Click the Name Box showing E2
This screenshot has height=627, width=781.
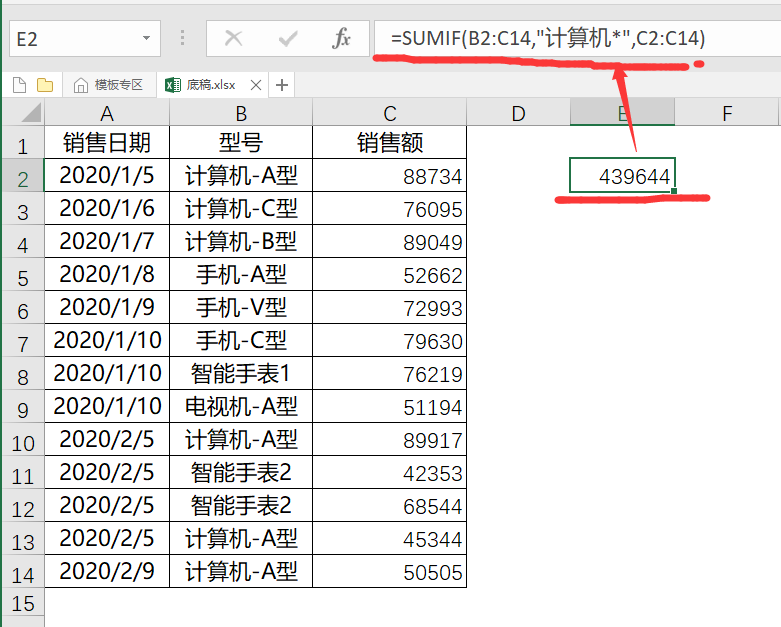click(x=85, y=38)
